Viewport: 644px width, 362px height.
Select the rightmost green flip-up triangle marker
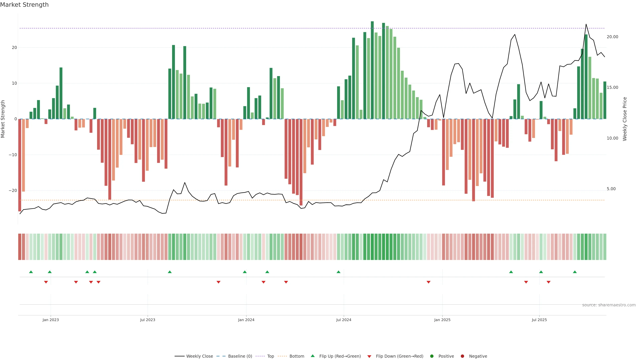tap(575, 272)
